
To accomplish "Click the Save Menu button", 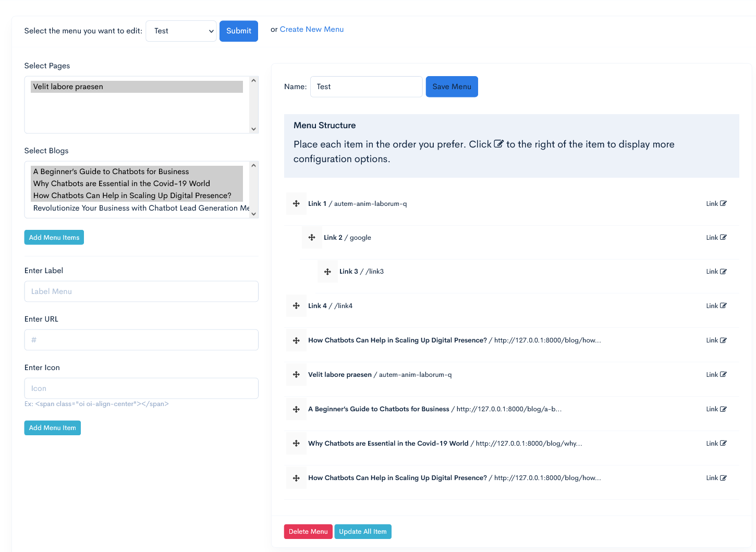I will [452, 87].
